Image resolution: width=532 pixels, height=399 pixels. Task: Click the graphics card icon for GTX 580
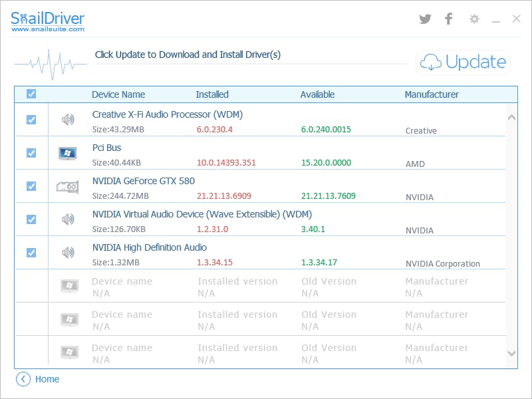point(68,187)
